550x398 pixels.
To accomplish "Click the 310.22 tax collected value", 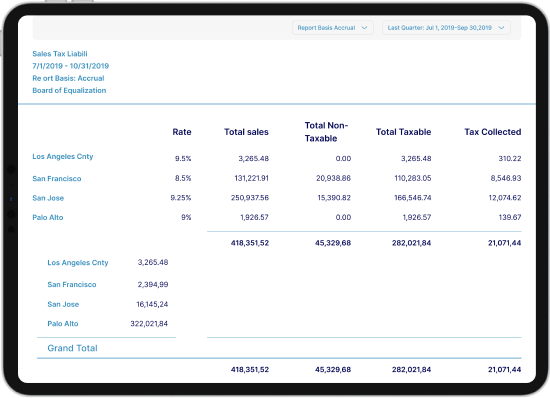I will (510, 158).
